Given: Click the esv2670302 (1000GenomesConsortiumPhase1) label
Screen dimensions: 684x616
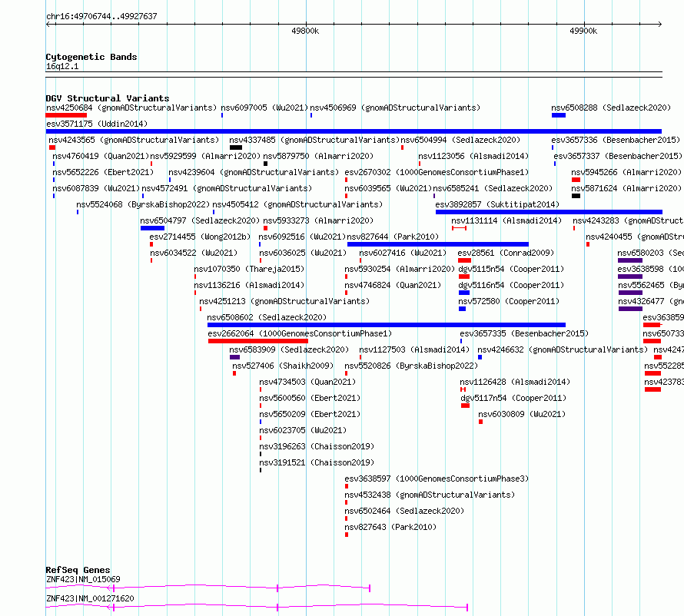Looking at the screenshot, I should pyautogui.click(x=437, y=172).
